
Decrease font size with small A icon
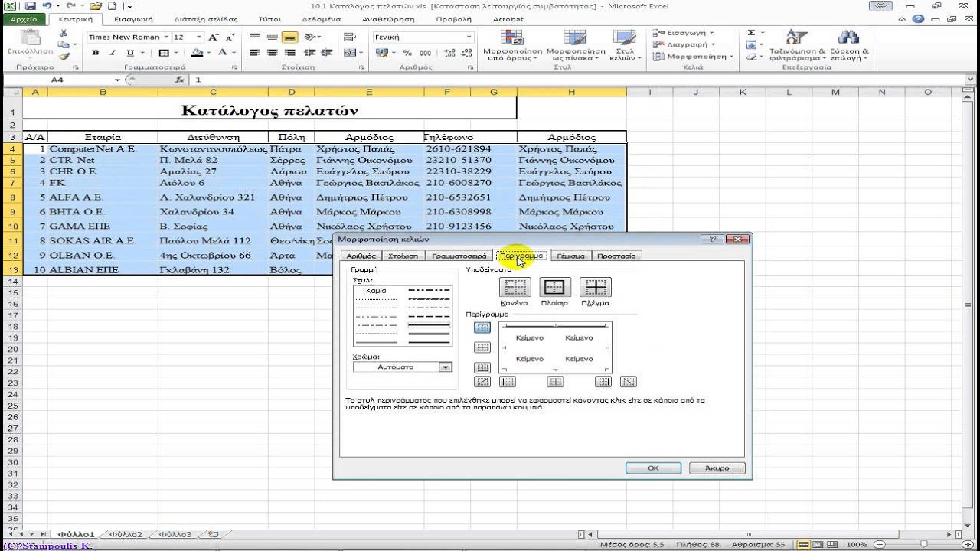pyautogui.click(x=230, y=37)
